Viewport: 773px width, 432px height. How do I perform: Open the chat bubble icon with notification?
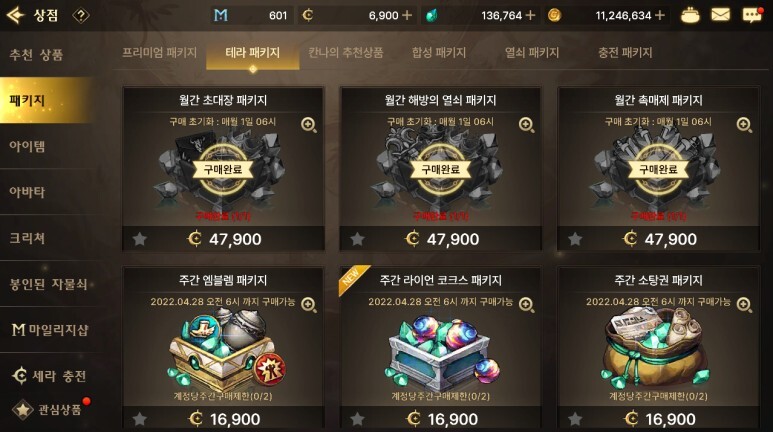pos(752,15)
